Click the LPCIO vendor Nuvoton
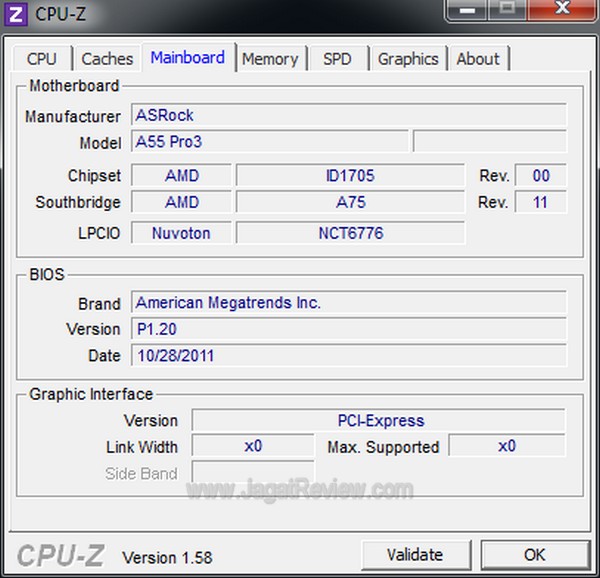 (x=182, y=233)
